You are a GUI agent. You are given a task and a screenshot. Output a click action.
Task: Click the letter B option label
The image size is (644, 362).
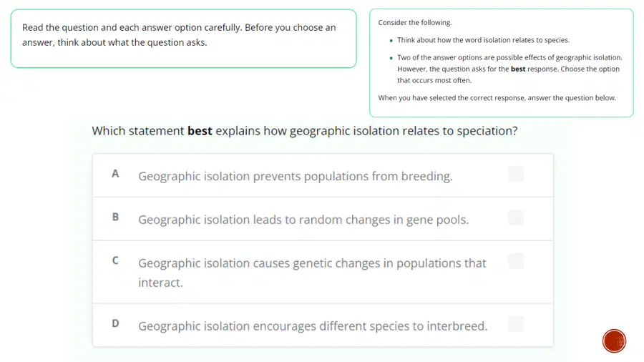[115, 217]
